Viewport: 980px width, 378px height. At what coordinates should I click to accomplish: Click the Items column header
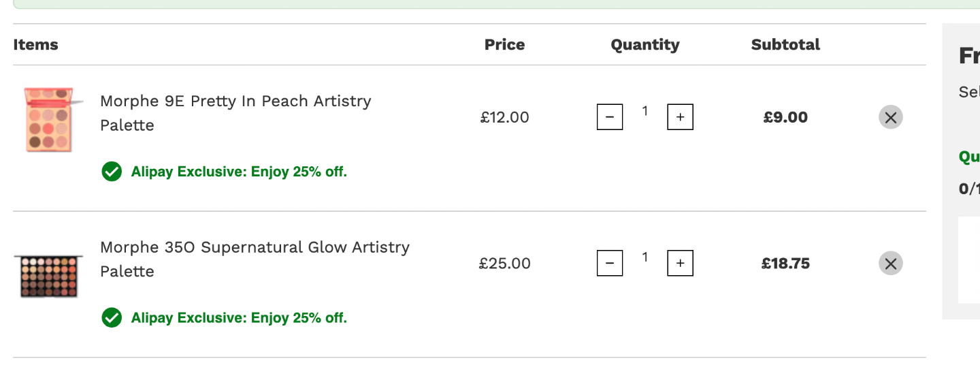pos(36,45)
